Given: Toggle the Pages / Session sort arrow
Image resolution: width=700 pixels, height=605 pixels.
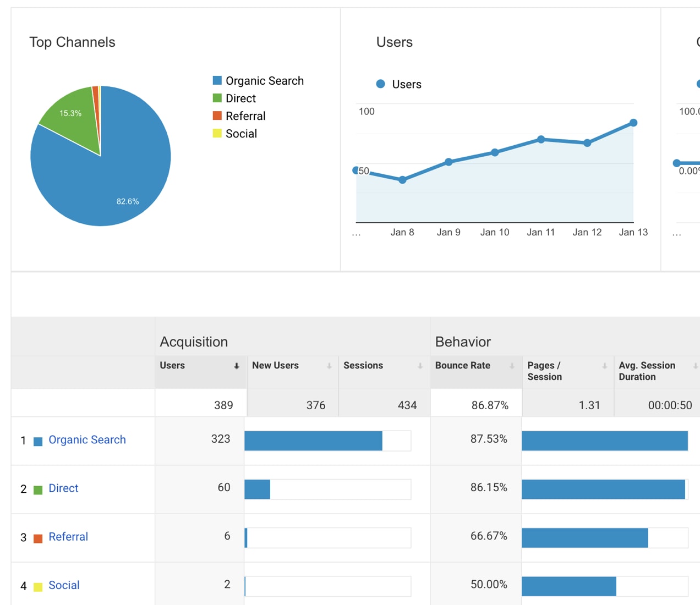Looking at the screenshot, I should click(x=603, y=365).
